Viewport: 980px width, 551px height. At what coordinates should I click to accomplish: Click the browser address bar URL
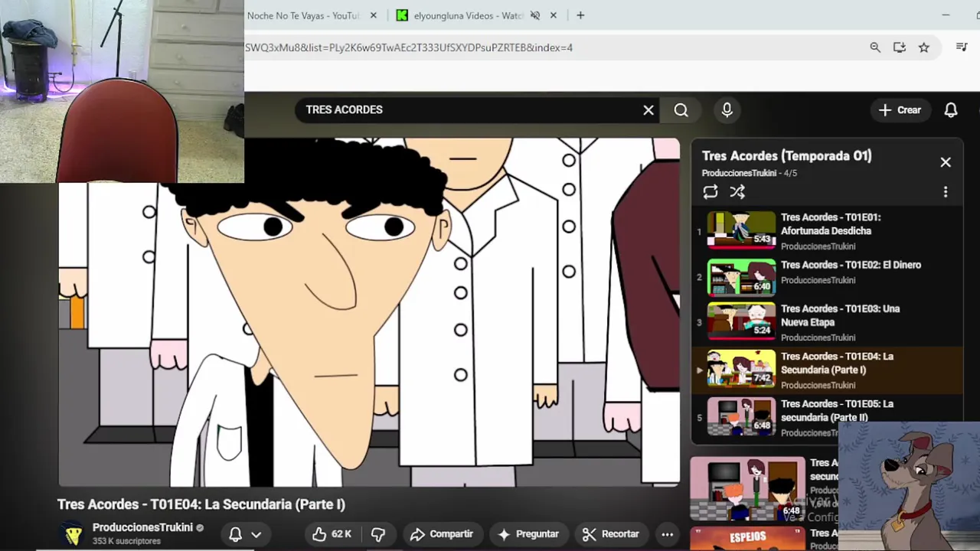409,47
